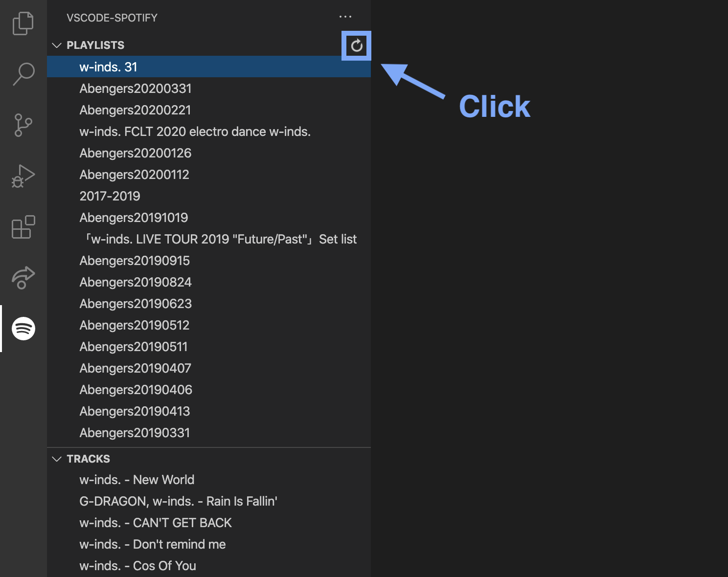The width and height of the screenshot is (728, 577).
Task: Open the Abengers20200331 playlist
Action: click(136, 89)
